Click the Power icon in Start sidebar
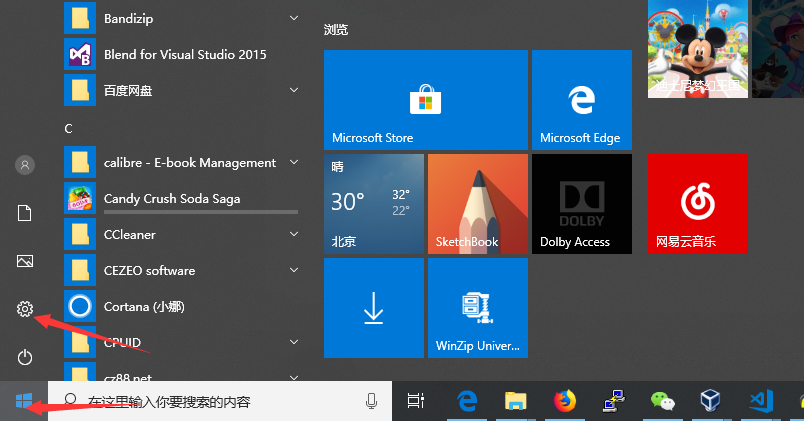Viewport: 804px width, 421px height. [x=25, y=357]
